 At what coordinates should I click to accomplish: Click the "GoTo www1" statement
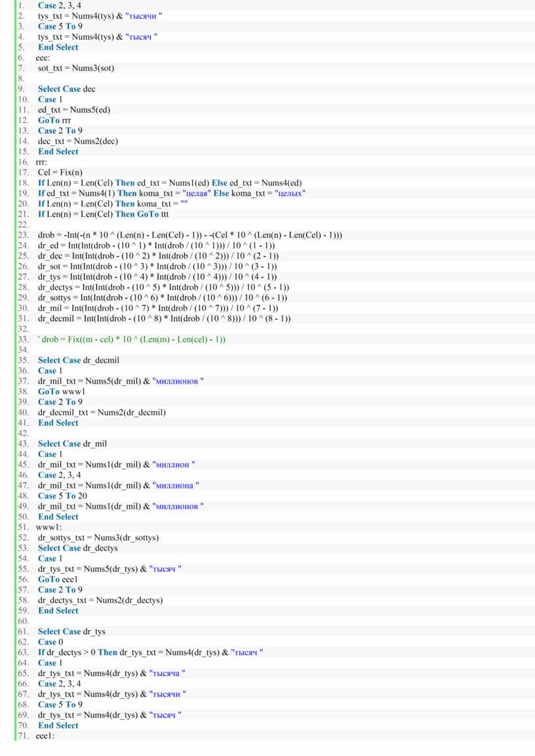61,391
